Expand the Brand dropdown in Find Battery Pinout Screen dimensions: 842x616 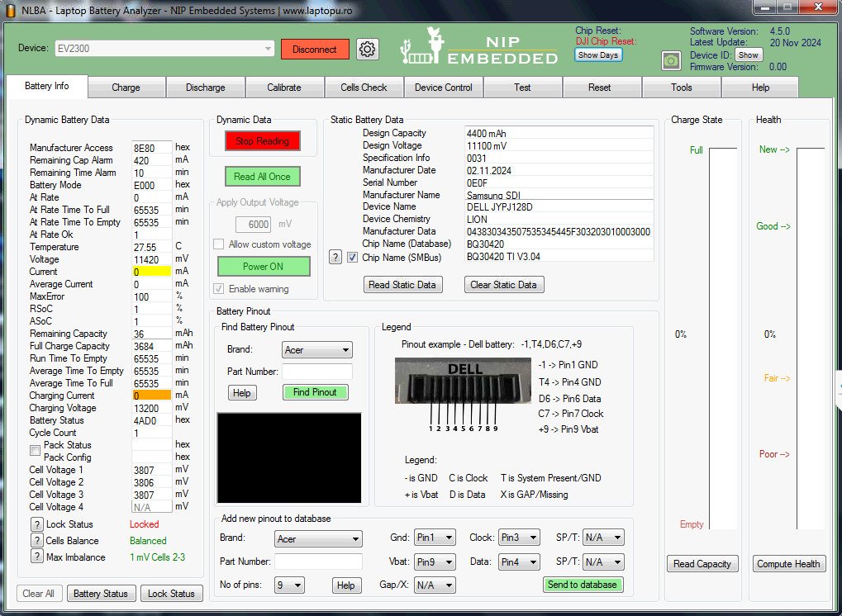pos(316,350)
